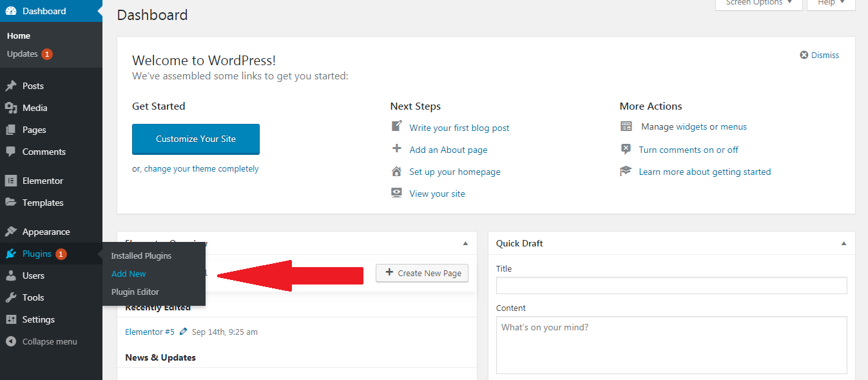Open Plugin Editor from flyout menu

coord(135,292)
